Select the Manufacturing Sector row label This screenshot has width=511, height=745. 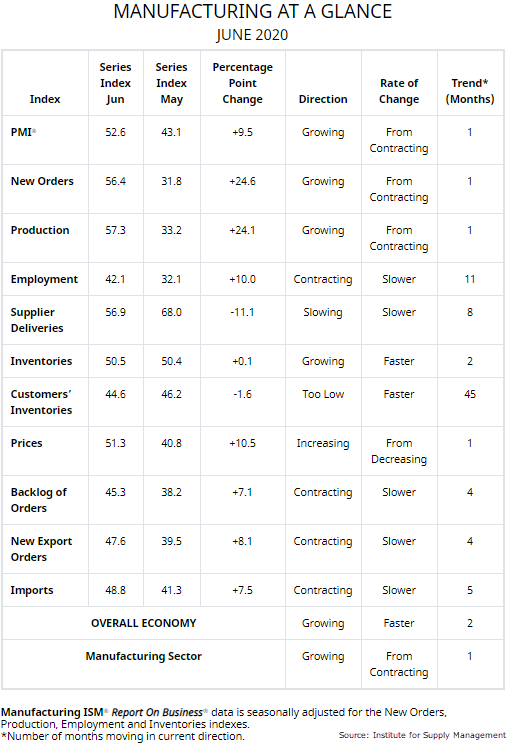click(143, 656)
